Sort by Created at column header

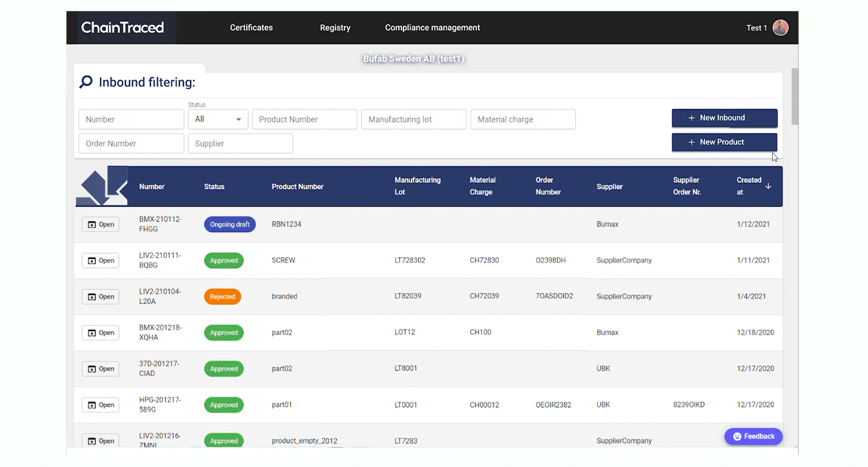click(749, 186)
